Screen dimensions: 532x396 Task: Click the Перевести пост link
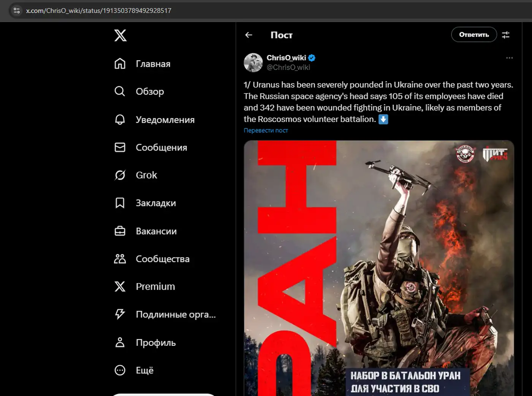point(266,130)
